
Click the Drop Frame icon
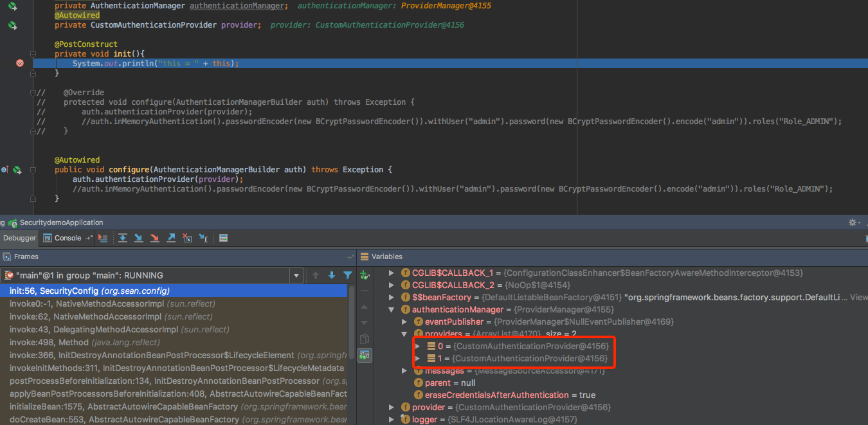(186, 238)
